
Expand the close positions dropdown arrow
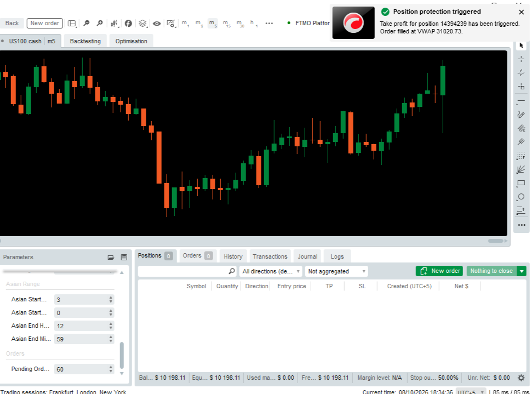[522, 271]
